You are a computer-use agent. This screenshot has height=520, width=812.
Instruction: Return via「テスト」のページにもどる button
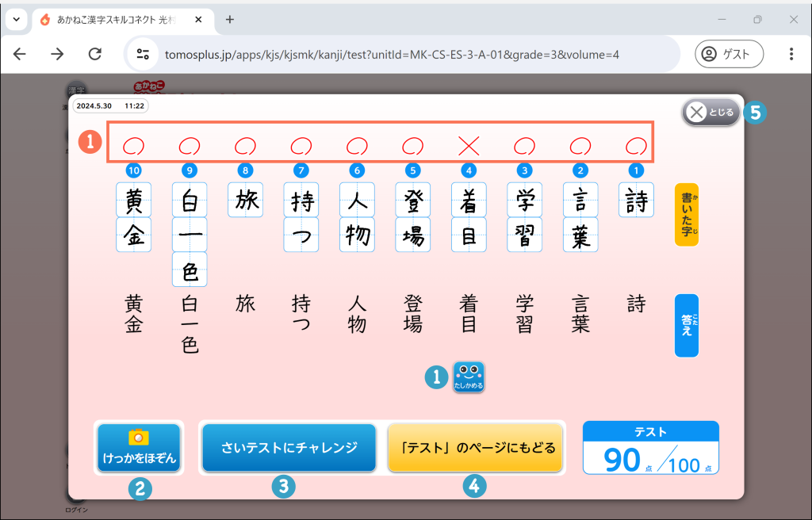[475, 448]
